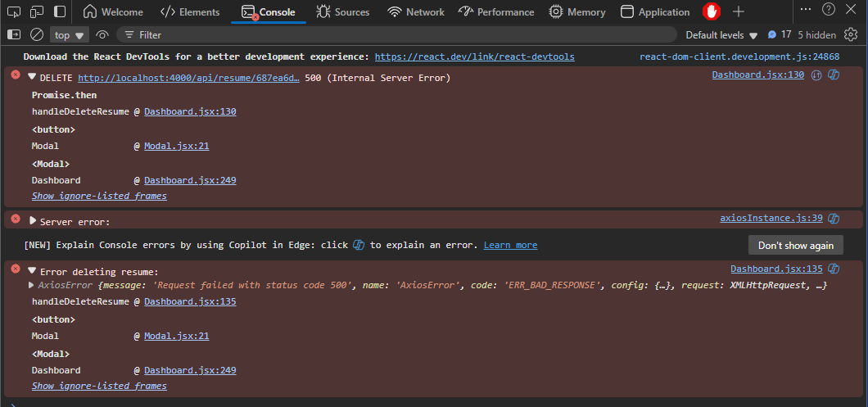
Task: Click the network request icon beside Dashboard.jsx:130
Action: click(816, 75)
